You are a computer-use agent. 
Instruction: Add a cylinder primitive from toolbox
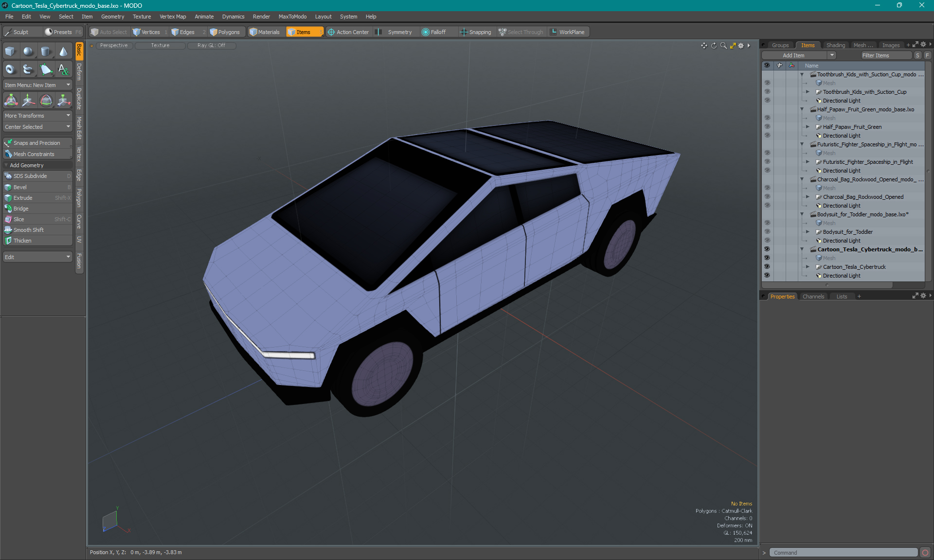pyautogui.click(x=46, y=52)
